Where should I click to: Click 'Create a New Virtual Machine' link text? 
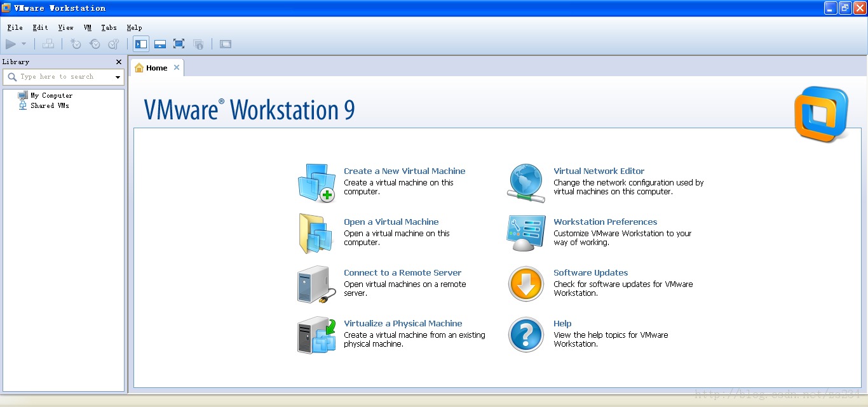(405, 171)
